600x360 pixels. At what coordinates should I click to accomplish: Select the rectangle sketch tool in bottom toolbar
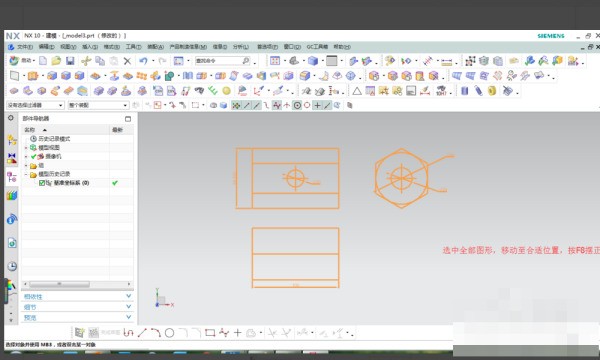click(210, 332)
